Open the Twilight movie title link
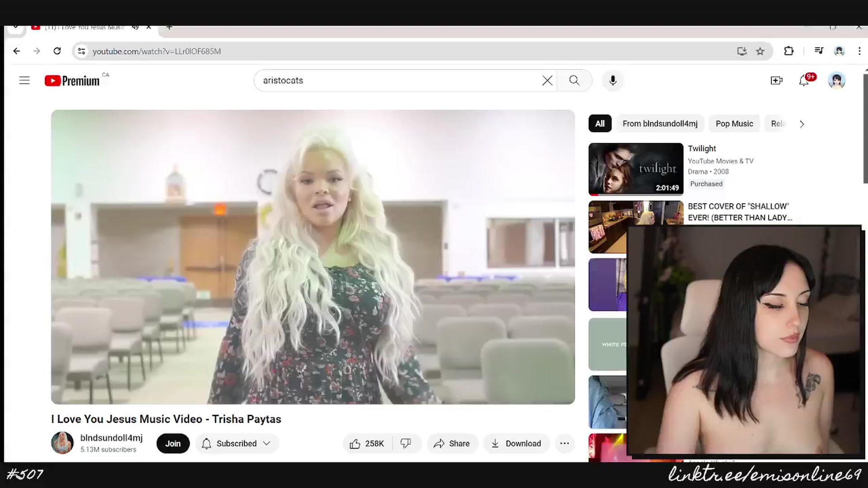Viewport: 868px width, 488px height. 702,149
